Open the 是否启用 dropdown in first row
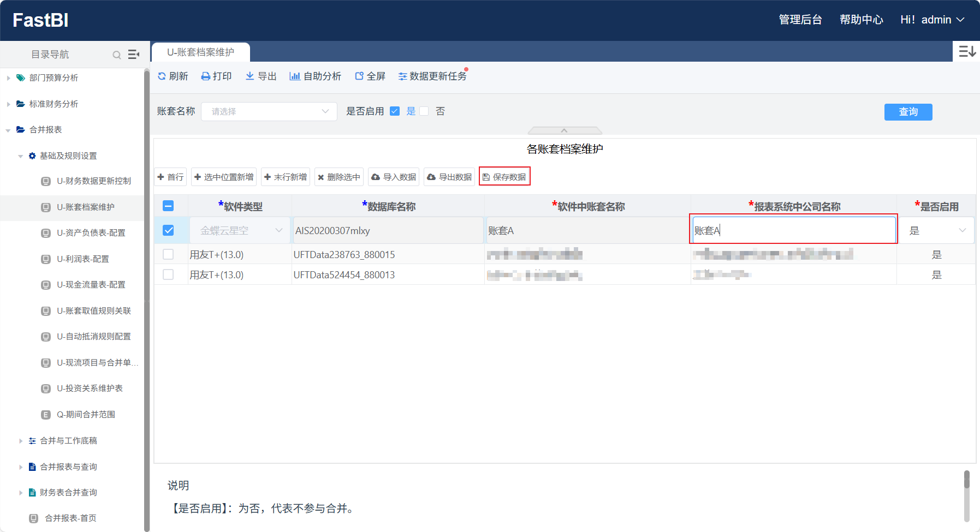The image size is (980, 532). [937, 231]
